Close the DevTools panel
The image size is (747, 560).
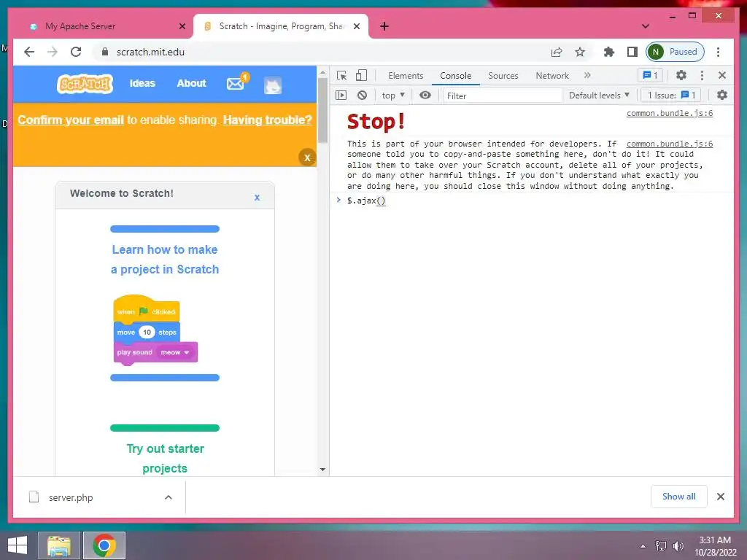722,75
